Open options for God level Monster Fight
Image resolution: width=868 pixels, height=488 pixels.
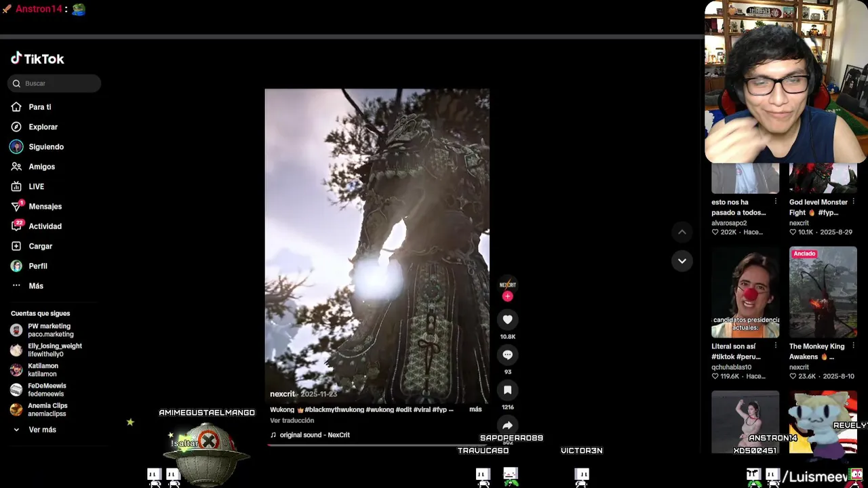tap(854, 202)
